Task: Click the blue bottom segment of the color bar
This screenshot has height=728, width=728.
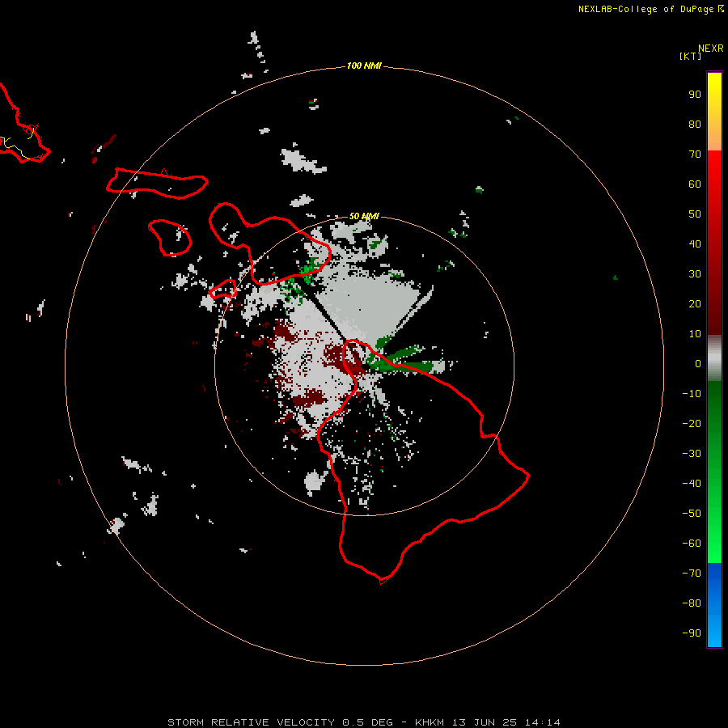Action: [714, 605]
